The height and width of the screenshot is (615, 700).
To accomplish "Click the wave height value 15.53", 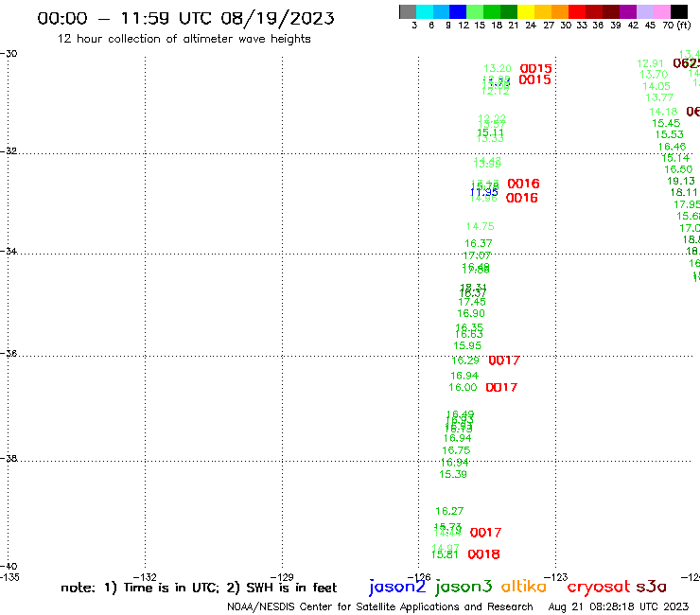I will tap(669, 134).
